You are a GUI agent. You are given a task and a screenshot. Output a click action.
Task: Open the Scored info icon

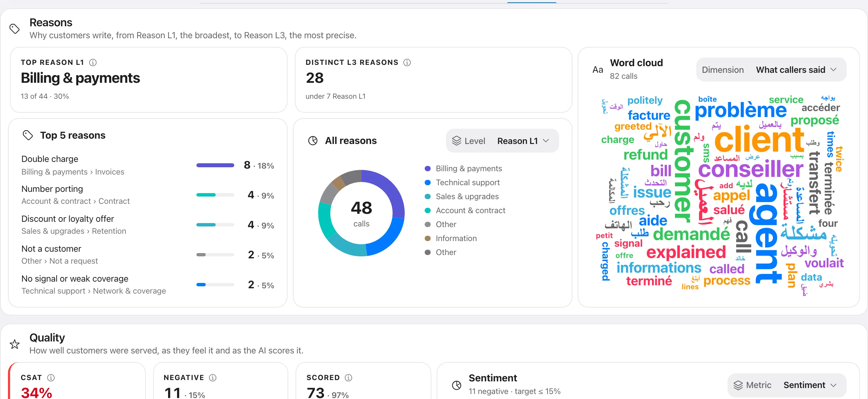pyautogui.click(x=348, y=377)
